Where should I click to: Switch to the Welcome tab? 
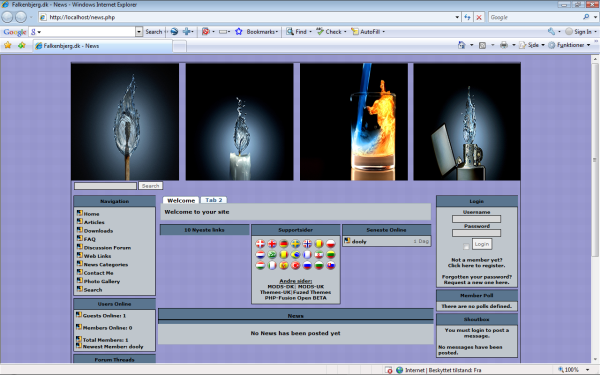[181, 200]
